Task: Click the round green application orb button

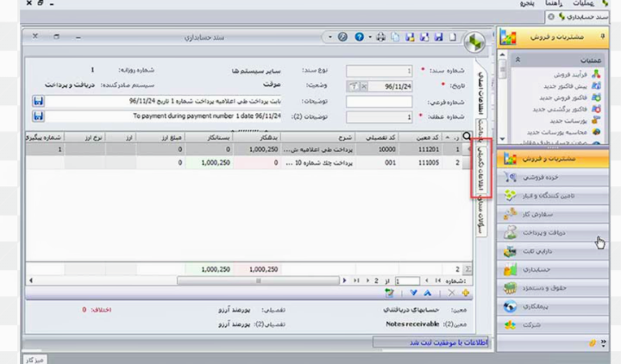Action: tap(475, 41)
